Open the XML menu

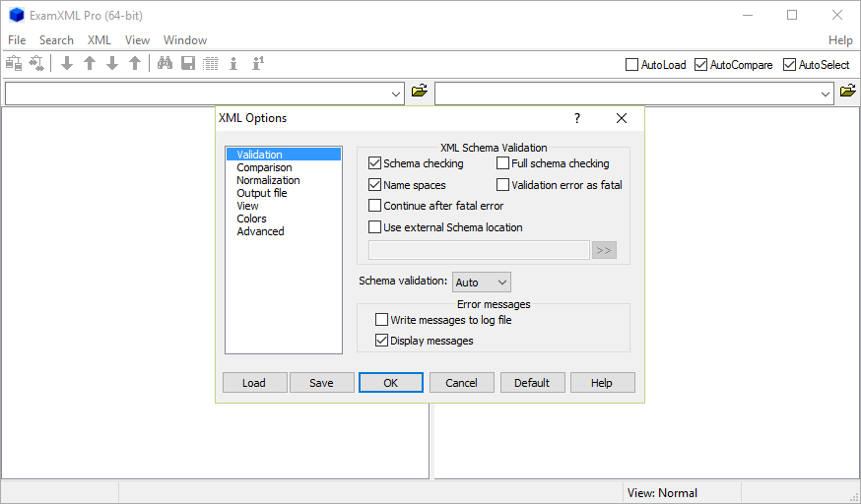(x=99, y=40)
